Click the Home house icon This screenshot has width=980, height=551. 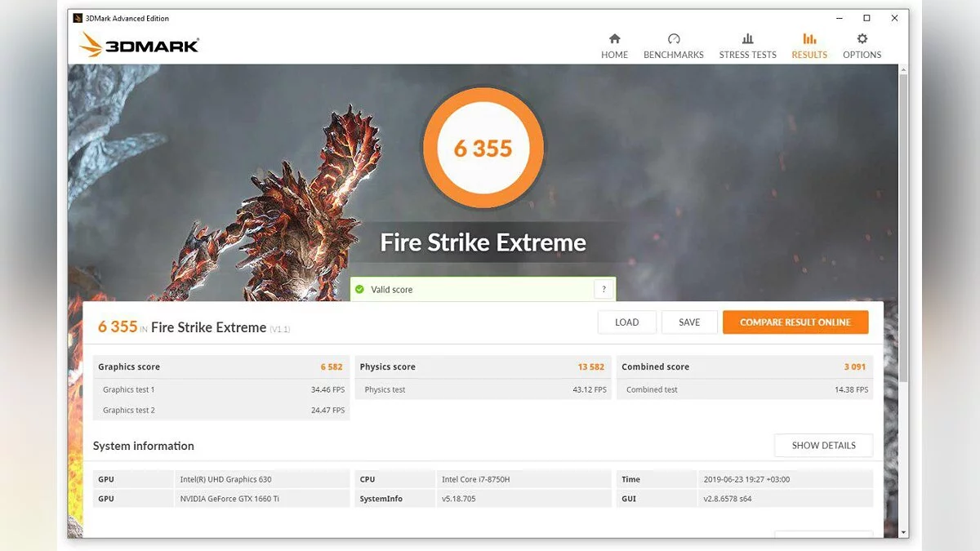[614, 38]
